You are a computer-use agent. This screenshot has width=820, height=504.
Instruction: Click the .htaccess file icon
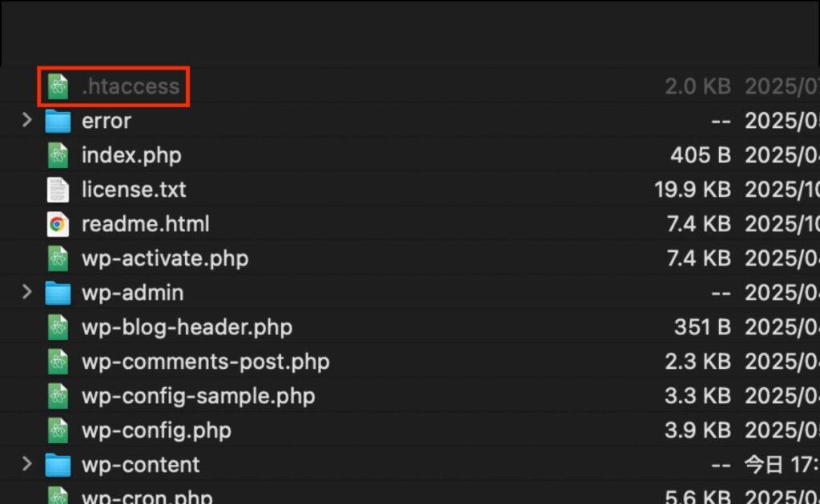58,86
